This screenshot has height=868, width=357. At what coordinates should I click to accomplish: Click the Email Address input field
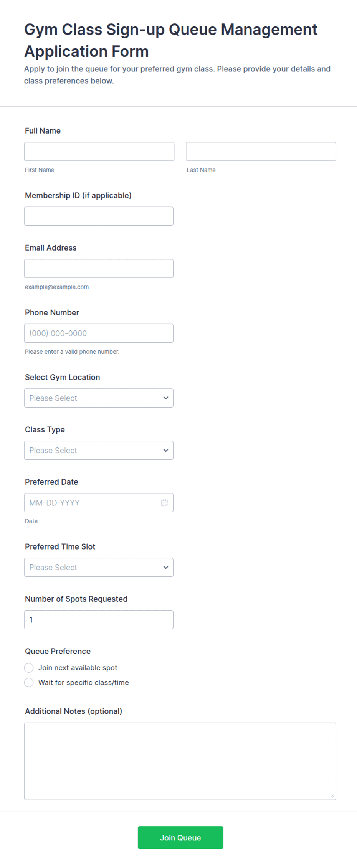pyautogui.click(x=99, y=269)
